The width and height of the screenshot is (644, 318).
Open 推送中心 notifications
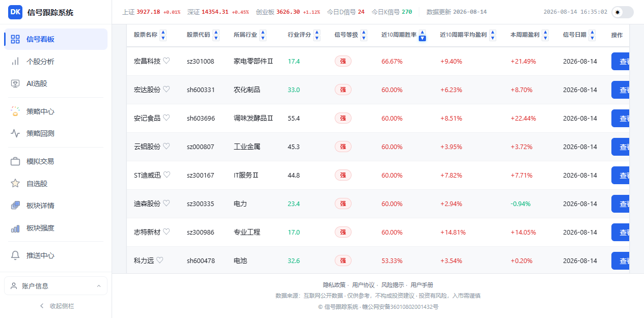(56, 255)
